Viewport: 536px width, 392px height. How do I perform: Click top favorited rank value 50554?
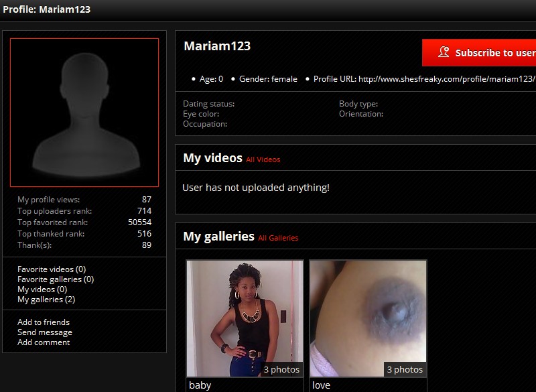[139, 222]
